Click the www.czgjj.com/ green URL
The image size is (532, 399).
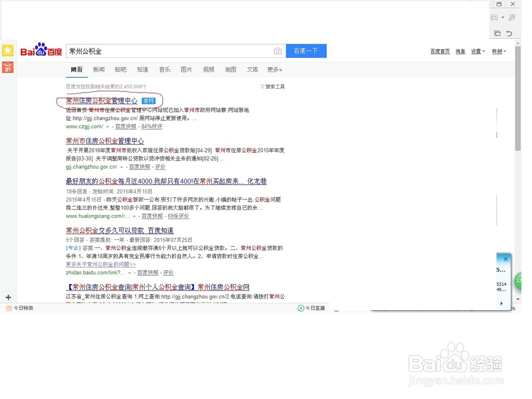pyautogui.click(x=85, y=127)
